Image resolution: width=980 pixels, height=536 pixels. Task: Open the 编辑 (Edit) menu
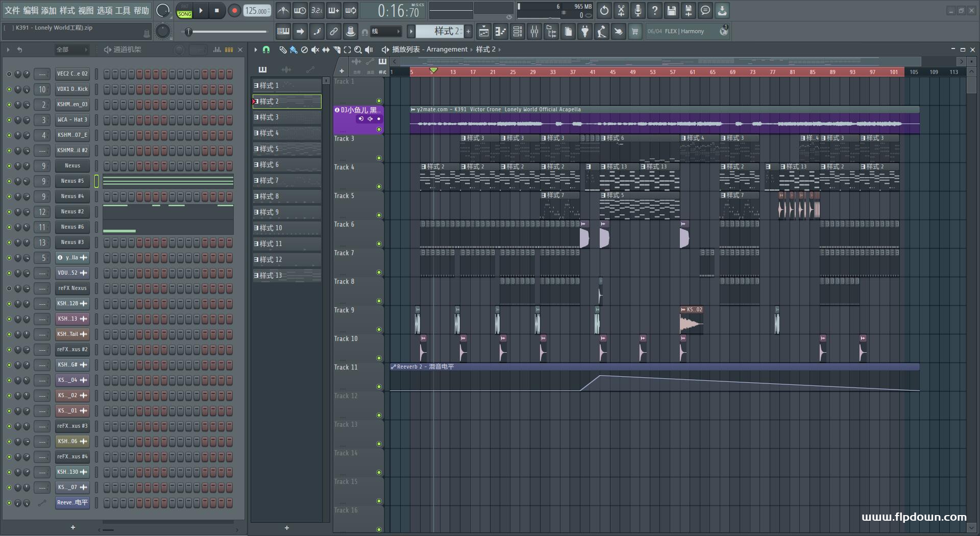pyautogui.click(x=31, y=10)
